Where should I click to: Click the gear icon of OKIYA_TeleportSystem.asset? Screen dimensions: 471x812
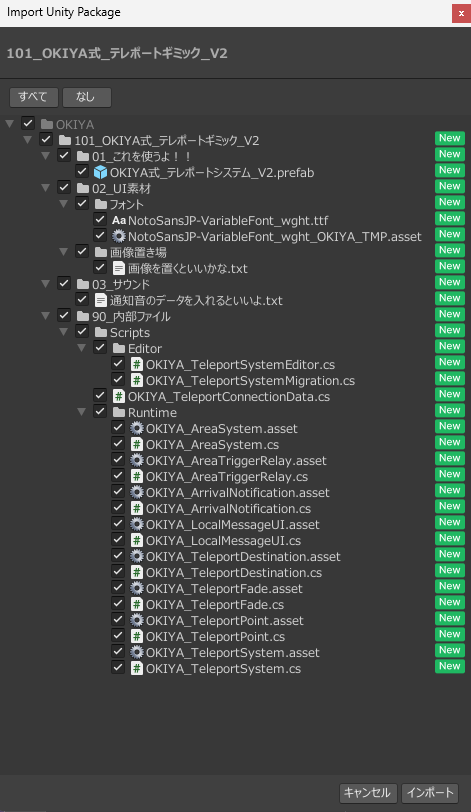(x=136, y=653)
